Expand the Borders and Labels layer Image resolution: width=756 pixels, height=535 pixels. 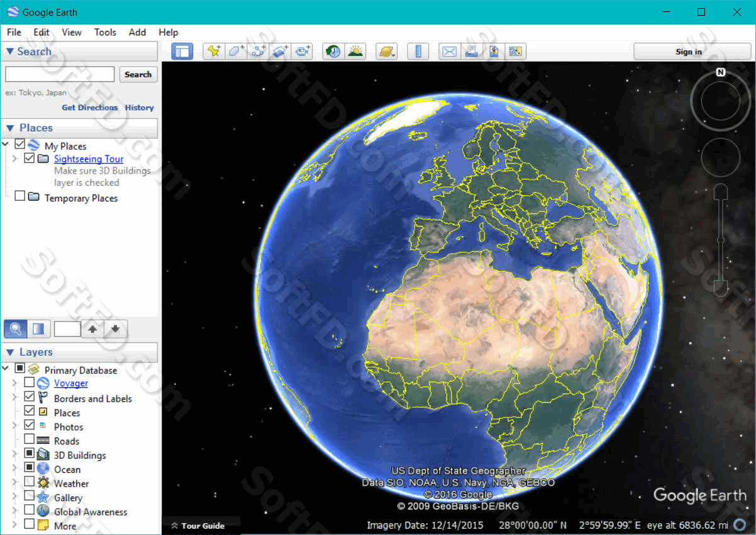pyautogui.click(x=15, y=397)
